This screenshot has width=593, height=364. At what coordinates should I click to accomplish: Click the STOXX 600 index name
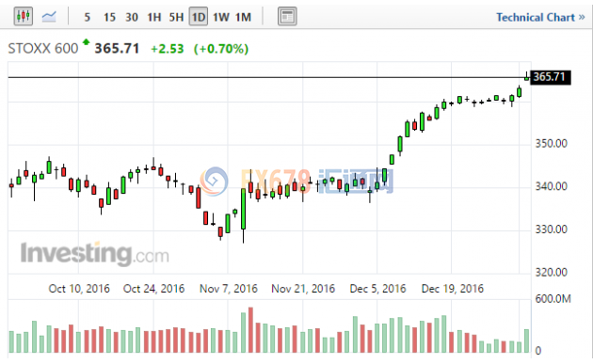[43, 48]
